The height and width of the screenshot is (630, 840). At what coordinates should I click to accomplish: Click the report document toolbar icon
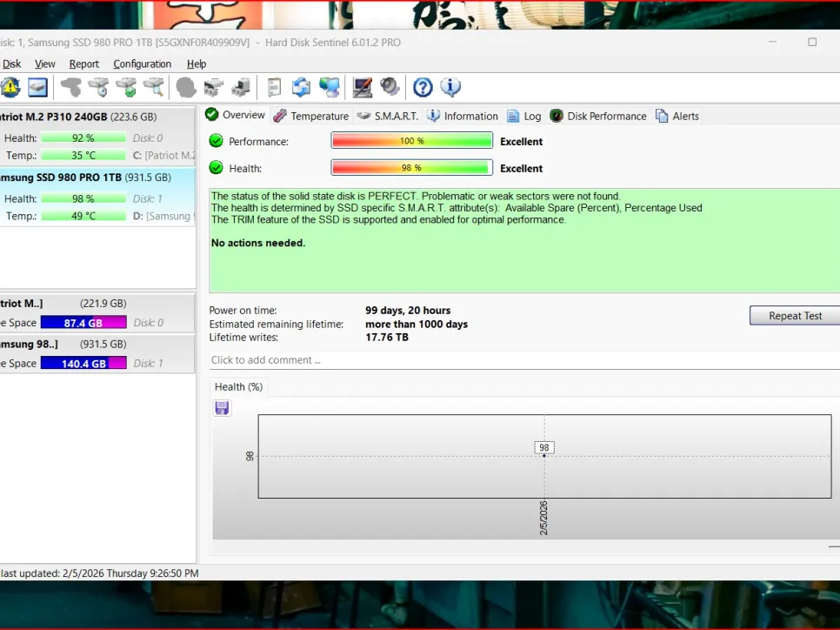[274, 87]
